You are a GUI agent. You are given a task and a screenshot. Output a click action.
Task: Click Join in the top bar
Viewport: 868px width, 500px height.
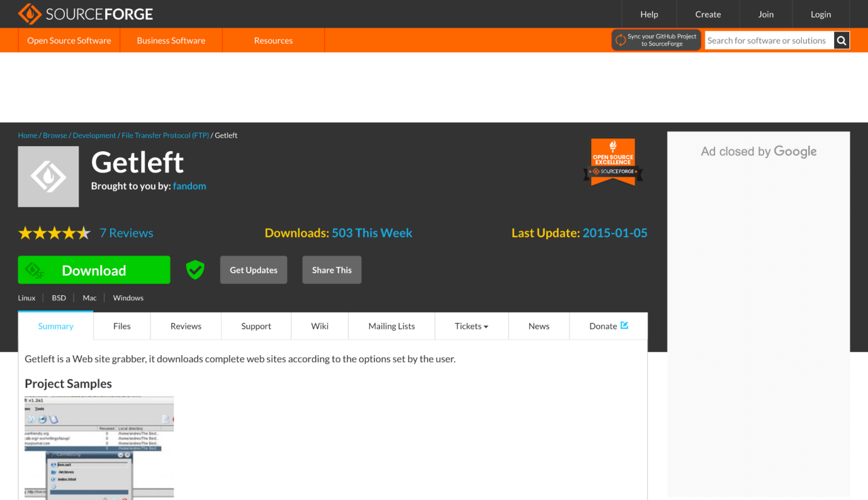coord(766,14)
